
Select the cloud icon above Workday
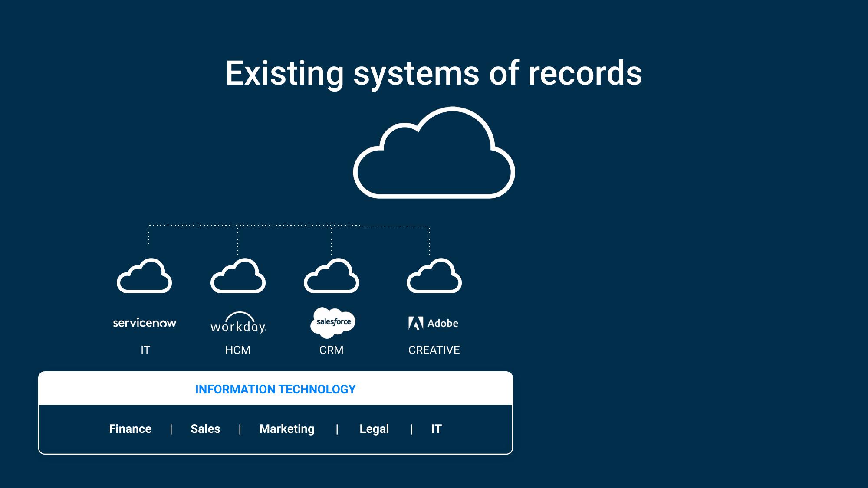pos(238,276)
